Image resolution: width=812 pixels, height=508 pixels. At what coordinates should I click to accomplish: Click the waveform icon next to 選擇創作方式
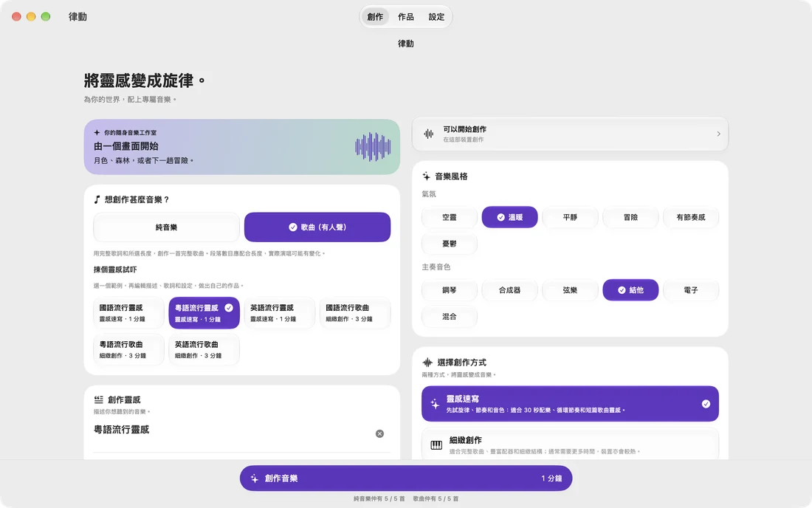427,362
